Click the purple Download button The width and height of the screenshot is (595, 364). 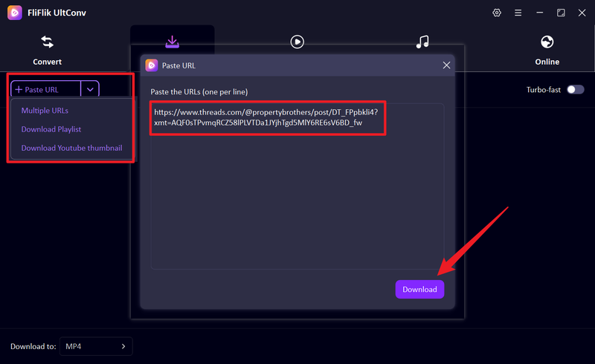(419, 289)
